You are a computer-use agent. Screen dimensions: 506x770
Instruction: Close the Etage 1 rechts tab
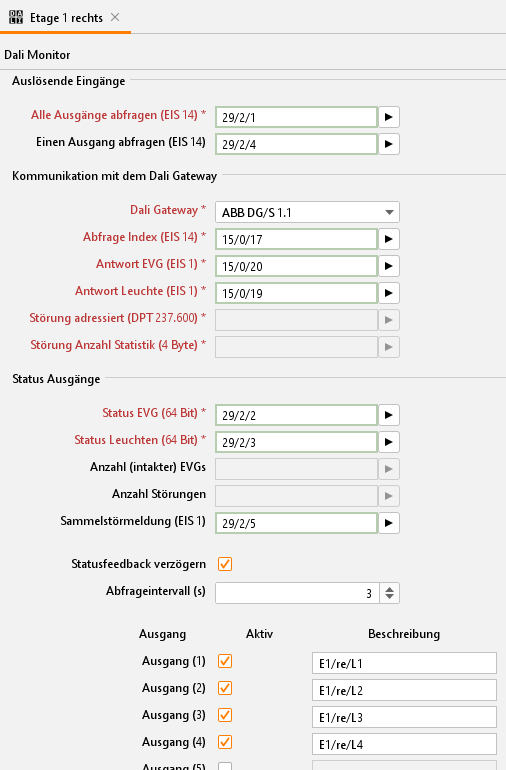115,17
